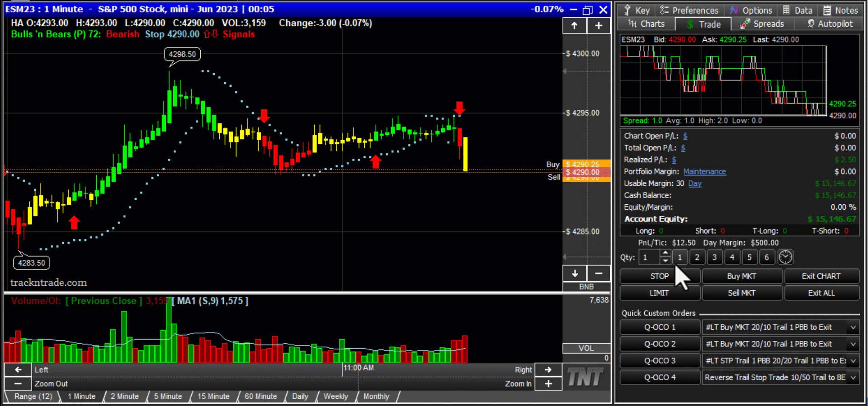Viewport: 868px width, 406px height.
Task: Click the Buy MKT button
Action: click(742, 276)
